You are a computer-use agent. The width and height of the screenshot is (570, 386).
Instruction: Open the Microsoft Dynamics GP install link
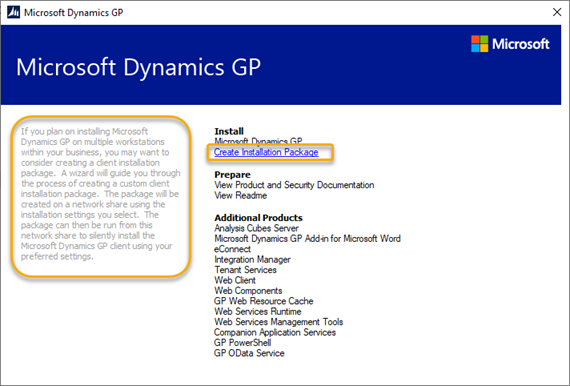click(258, 141)
